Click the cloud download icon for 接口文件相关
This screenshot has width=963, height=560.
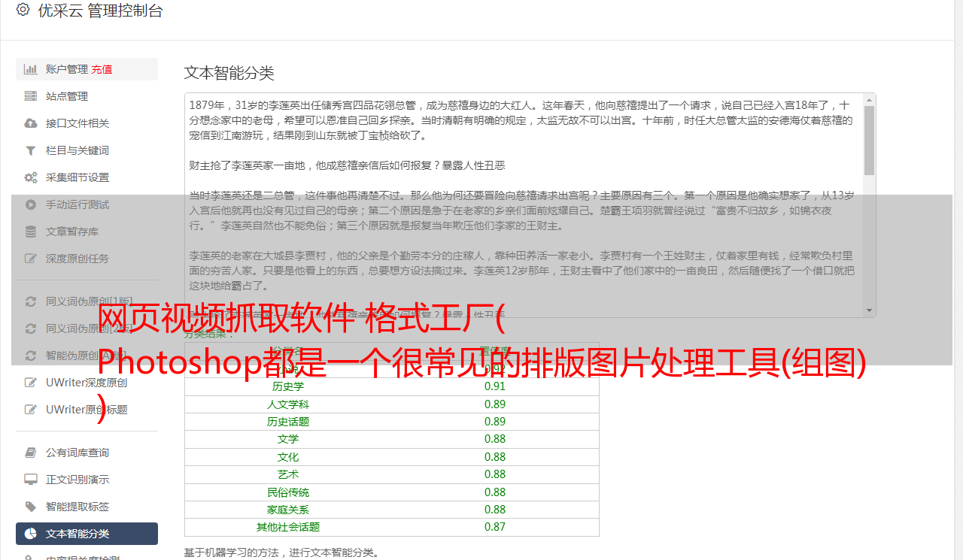click(x=31, y=123)
